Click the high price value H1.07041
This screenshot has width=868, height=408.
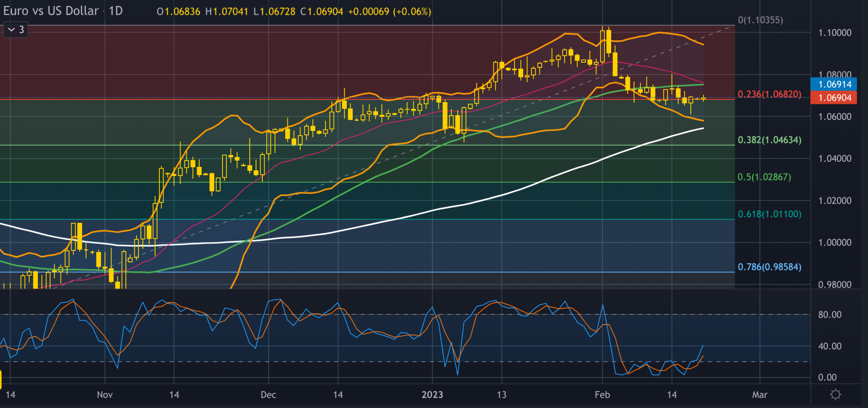227,11
